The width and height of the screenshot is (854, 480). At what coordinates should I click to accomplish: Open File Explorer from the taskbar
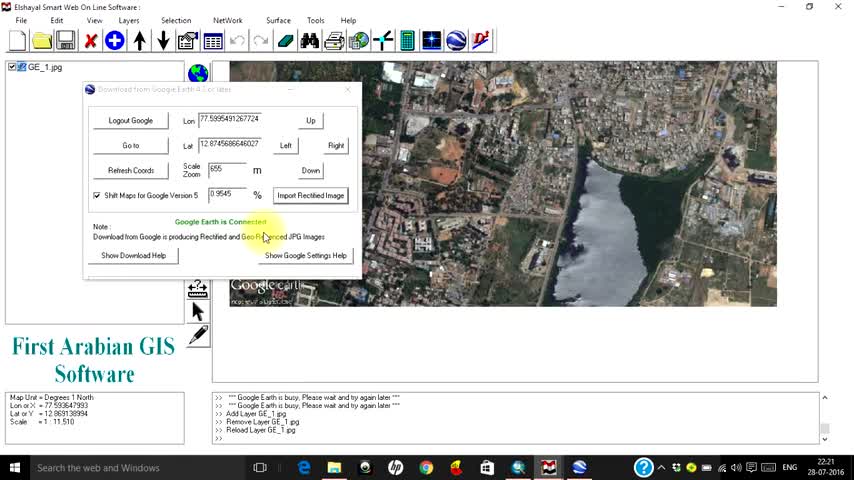pyautogui.click(x=334, y=467)
